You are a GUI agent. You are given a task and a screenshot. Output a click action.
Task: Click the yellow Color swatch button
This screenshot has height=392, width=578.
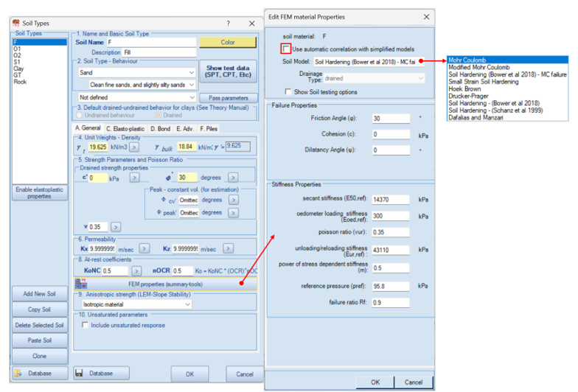pos(227,43)
